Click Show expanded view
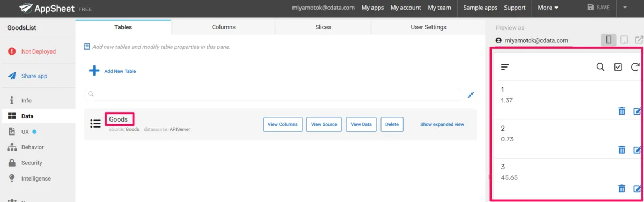The image size is (644, 202). [x=442, y=124]
